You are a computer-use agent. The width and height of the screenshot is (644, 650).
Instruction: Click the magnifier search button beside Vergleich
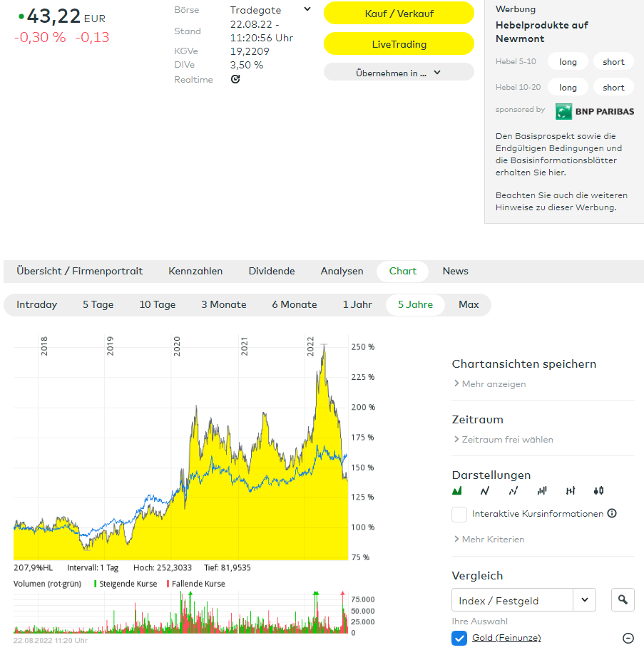coord(623,600)
